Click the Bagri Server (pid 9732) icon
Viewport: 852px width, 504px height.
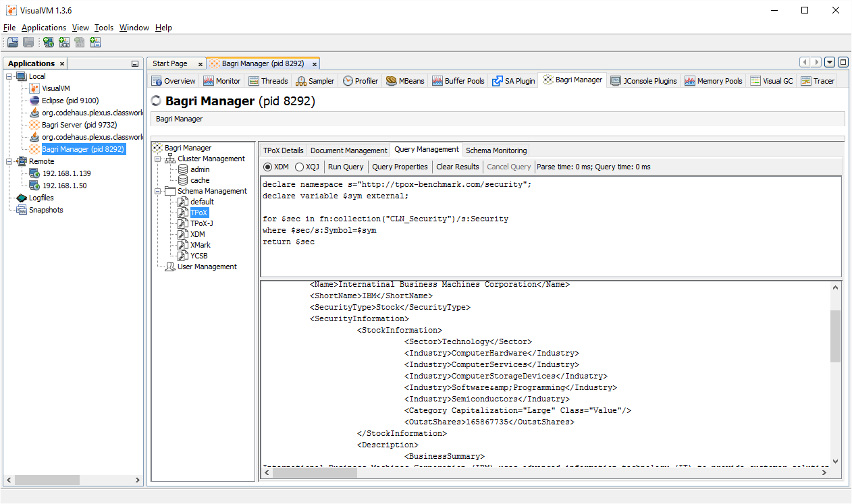click(x=35, y=125)
